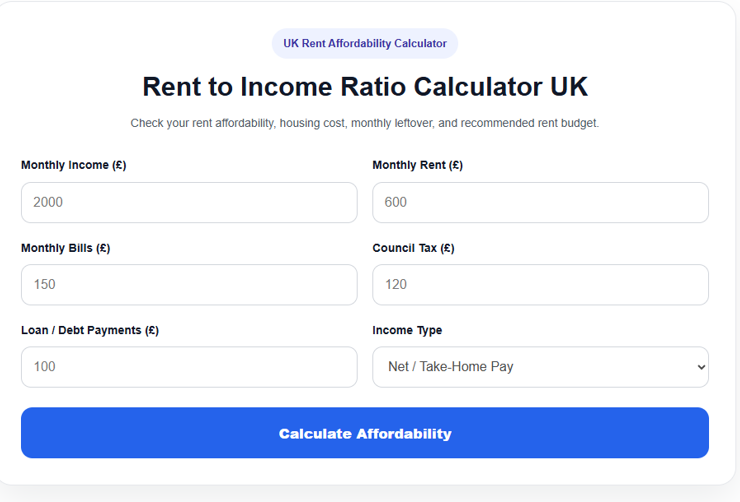Click the Net / Take-Home Pay selected option text
Screen dimensions: 740x502
[451, 367]
